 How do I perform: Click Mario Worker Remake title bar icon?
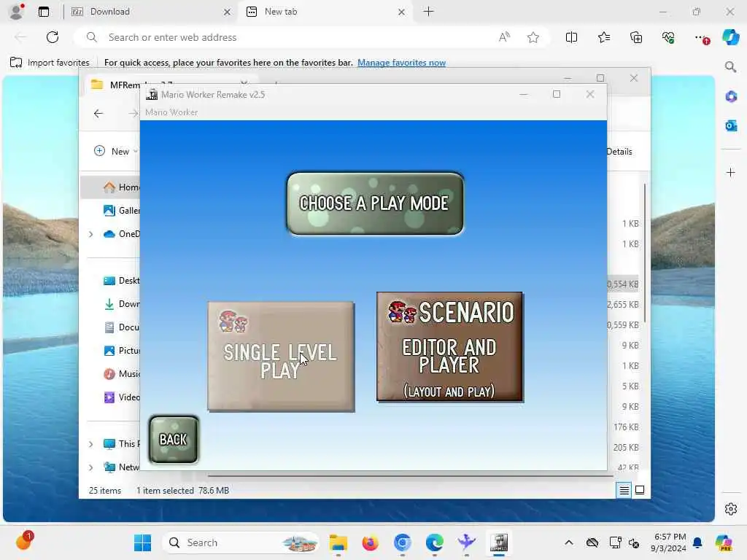(x=152, y=94)
